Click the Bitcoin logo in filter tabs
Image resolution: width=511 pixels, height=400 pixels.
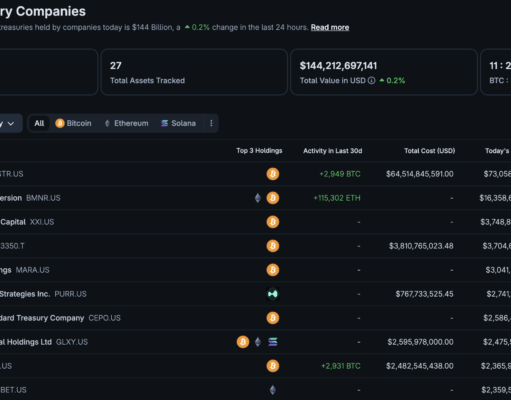pos(60,123)
